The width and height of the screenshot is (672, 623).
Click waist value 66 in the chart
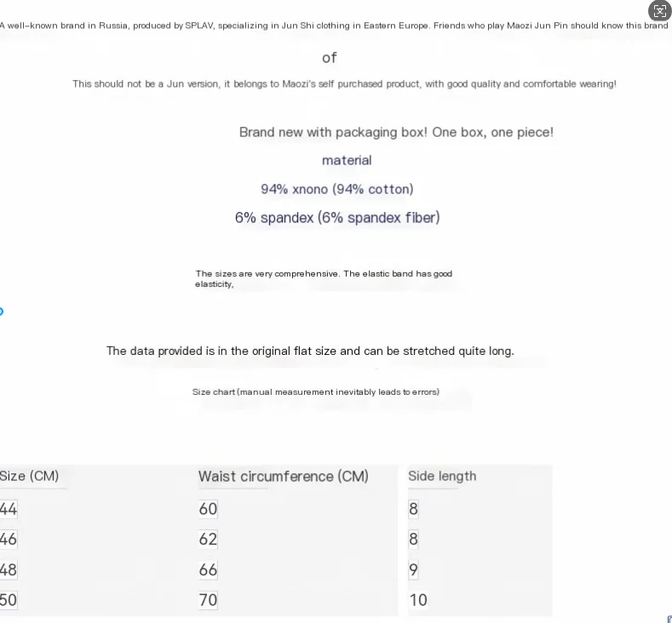[208, 569]
